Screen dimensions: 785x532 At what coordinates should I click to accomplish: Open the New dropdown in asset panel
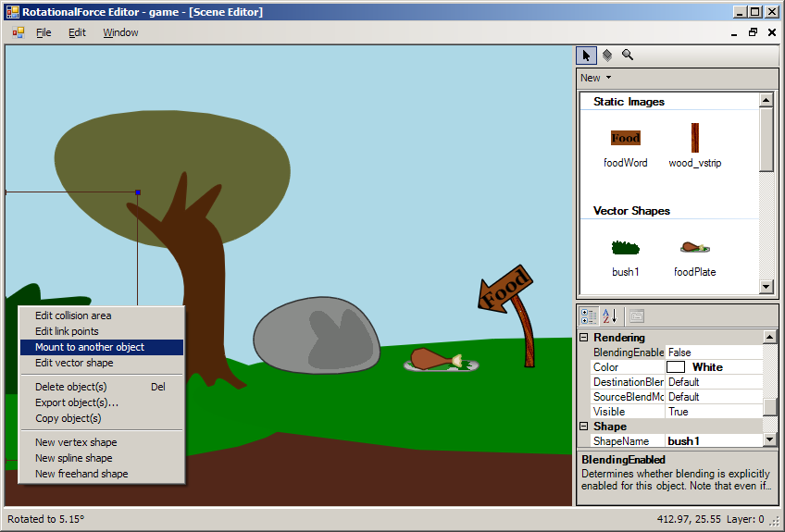tap(595, 78)
